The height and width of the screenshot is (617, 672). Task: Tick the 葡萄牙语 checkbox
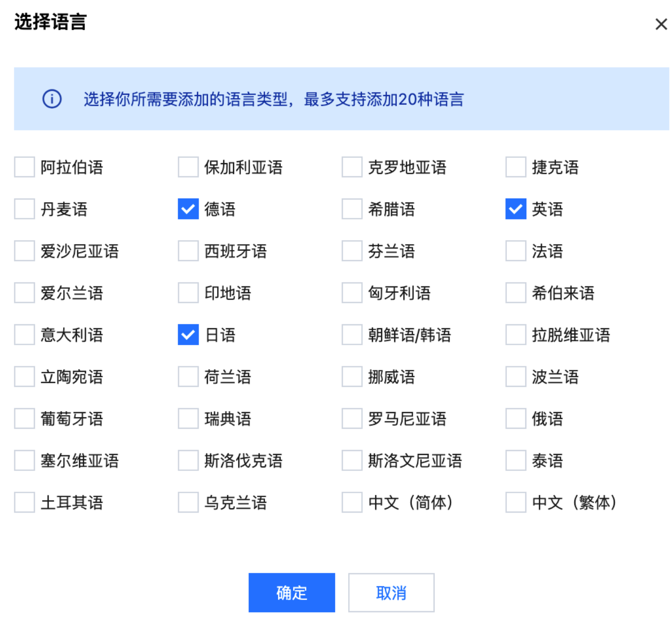point(24,418)
